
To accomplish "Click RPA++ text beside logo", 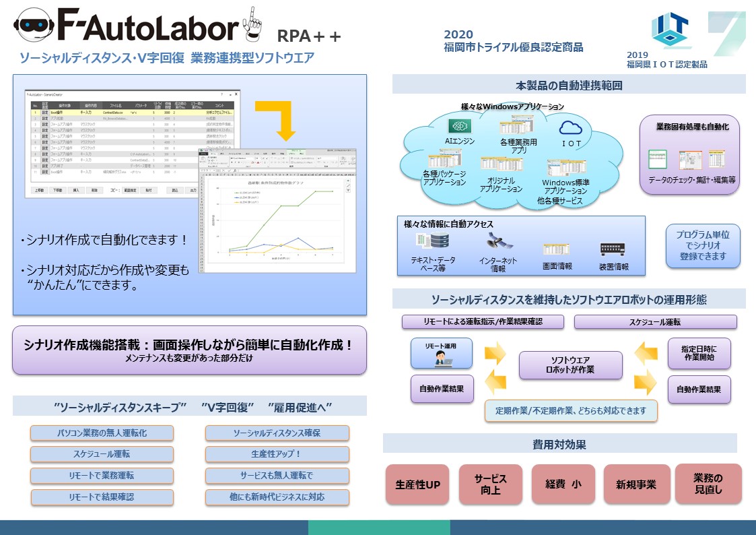I will tap(309, 36).
